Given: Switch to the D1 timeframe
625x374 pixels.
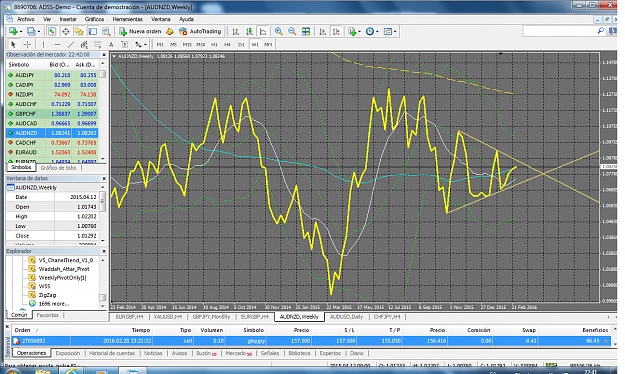Looking at the screenshot, I should pos(241,44).
